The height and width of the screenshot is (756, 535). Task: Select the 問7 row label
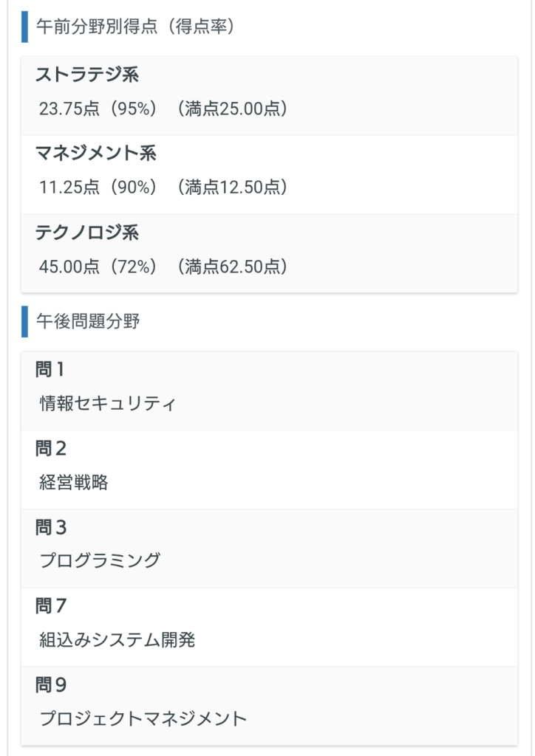51,606
